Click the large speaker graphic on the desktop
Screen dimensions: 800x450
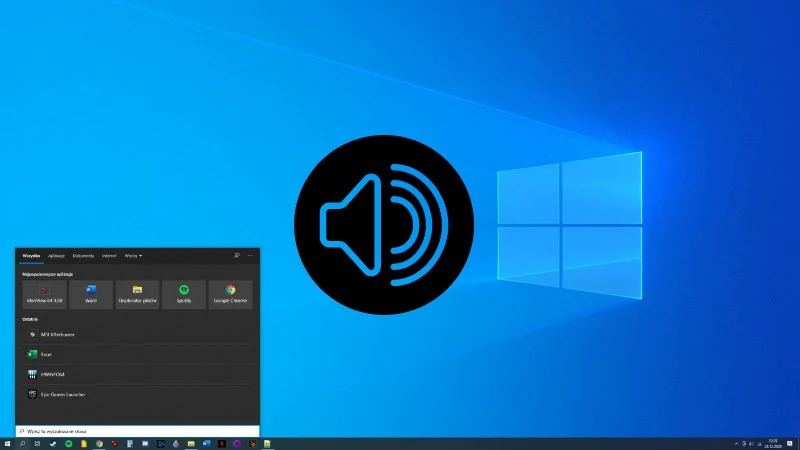pos(384,225)
